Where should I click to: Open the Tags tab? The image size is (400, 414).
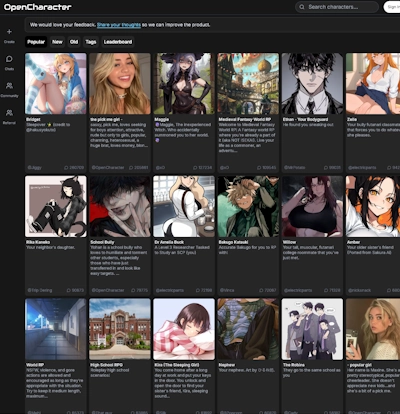point(91,42)
